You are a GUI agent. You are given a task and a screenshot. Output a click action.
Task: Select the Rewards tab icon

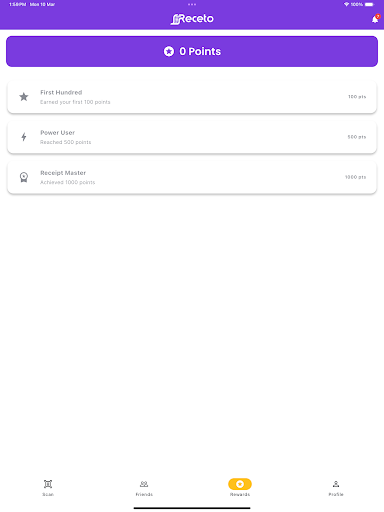[x=240, y=484]
